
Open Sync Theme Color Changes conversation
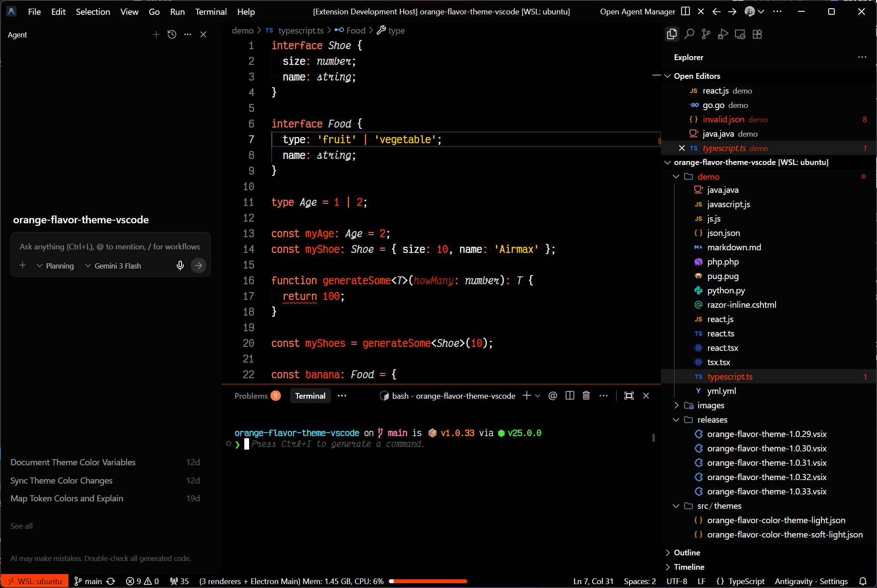point(105,480)
